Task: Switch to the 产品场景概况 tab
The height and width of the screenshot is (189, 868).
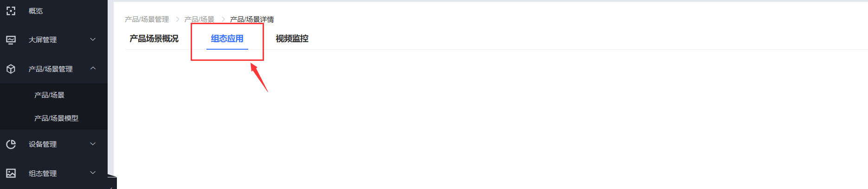Action: coord(154,39)
